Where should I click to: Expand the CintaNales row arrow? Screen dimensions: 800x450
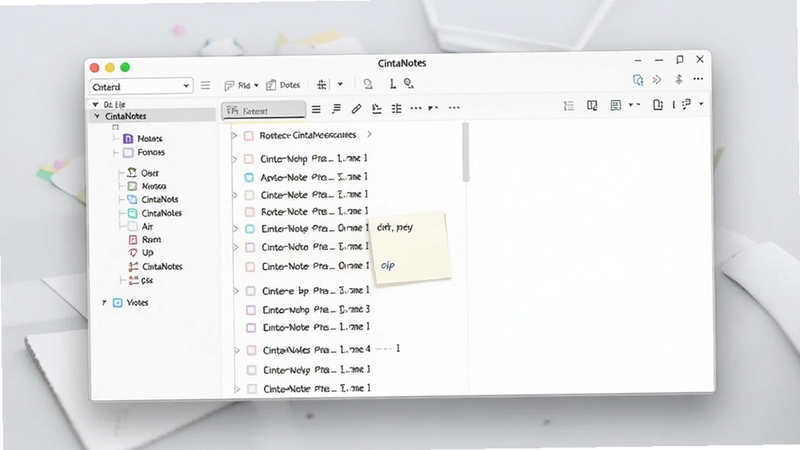236,351
